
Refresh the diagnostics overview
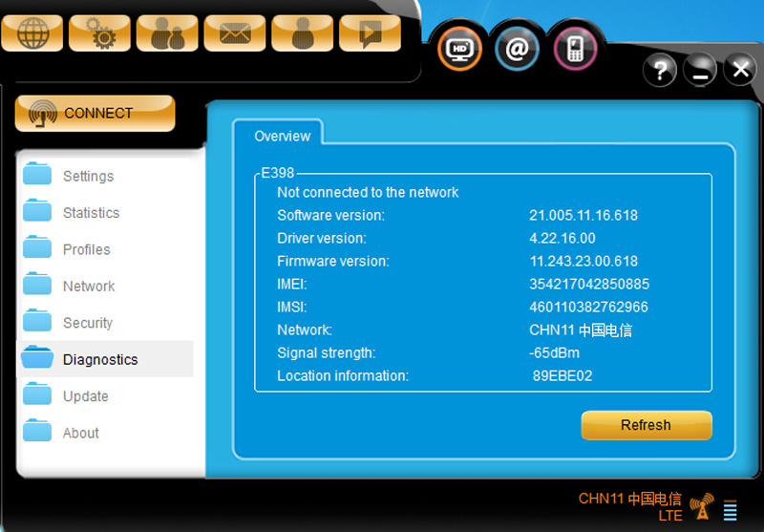pyautogui.click(x=647, y=425)
